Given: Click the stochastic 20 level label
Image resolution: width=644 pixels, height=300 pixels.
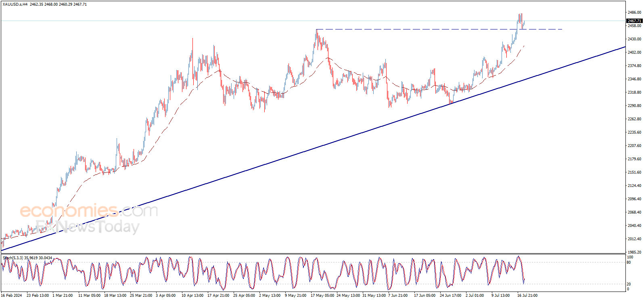Looking at the screenshot, I should [x=629, y=284].
